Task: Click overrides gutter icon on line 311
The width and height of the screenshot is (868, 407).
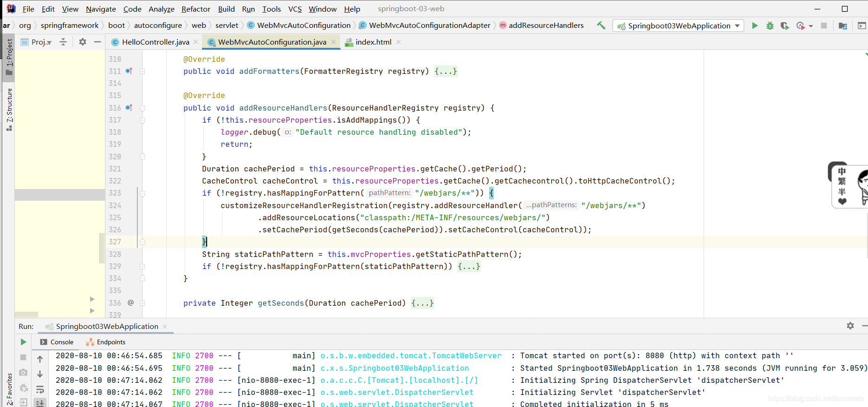Action: point(129,71)
